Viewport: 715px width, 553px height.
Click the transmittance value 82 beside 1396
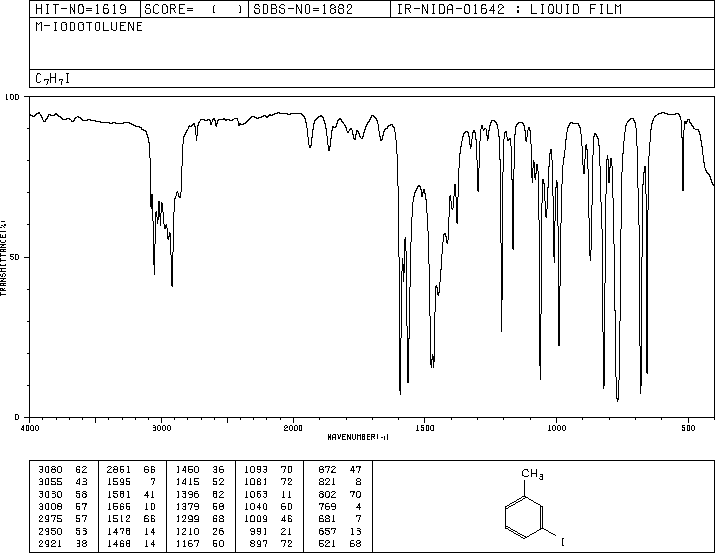(x=218, y=494)
